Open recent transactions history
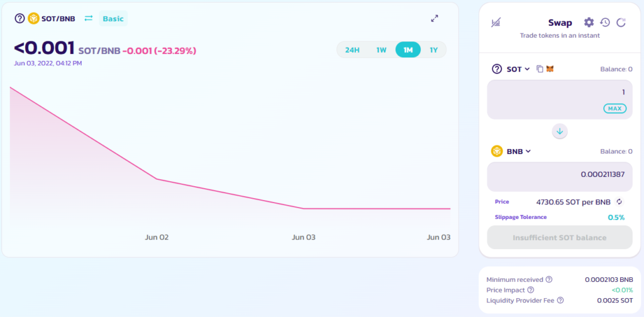 (x=605, y=23)
